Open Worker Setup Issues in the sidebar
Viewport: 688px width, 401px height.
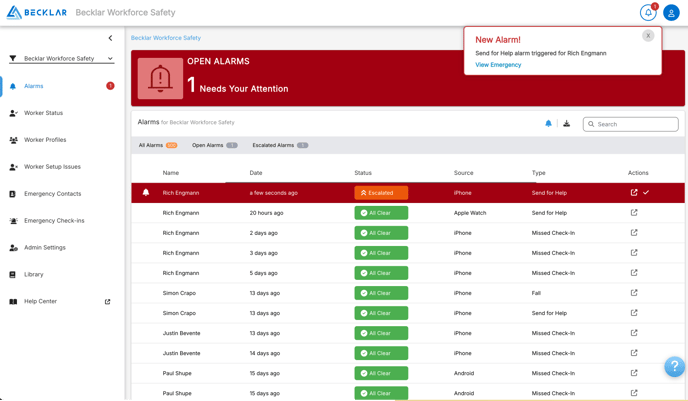click(x=52, y=167)
